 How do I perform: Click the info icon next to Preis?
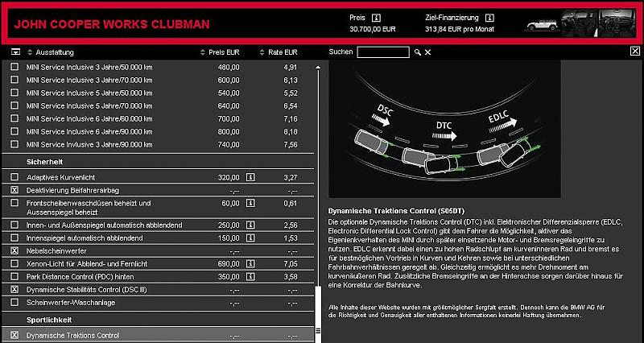[377, 16]
